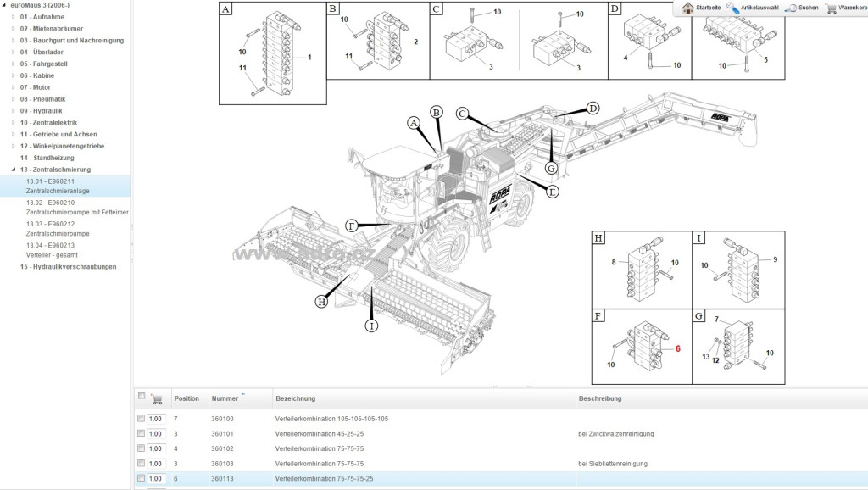Expand 03 - Bauchgurt und Nachreinigung node

tap(14, 40)
